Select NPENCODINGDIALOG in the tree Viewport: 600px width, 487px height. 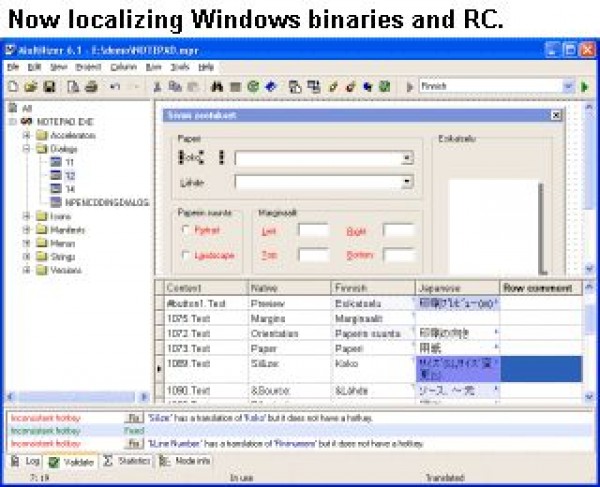[x=107, y=202]
